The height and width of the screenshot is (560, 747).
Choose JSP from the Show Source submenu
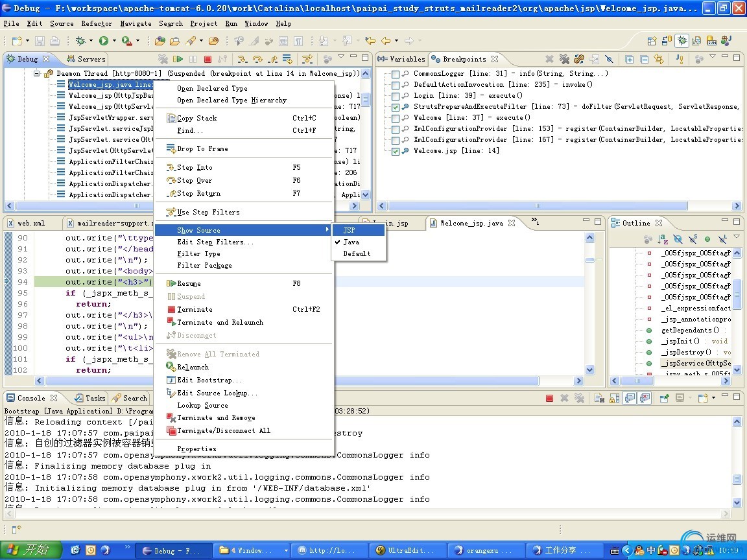pos(359,230)
